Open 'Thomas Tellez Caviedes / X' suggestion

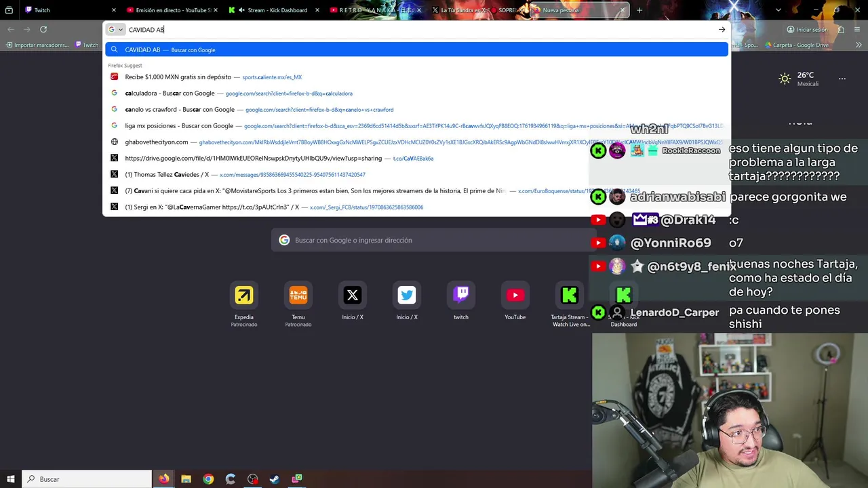pyautogui.click(x=416, y=174)
